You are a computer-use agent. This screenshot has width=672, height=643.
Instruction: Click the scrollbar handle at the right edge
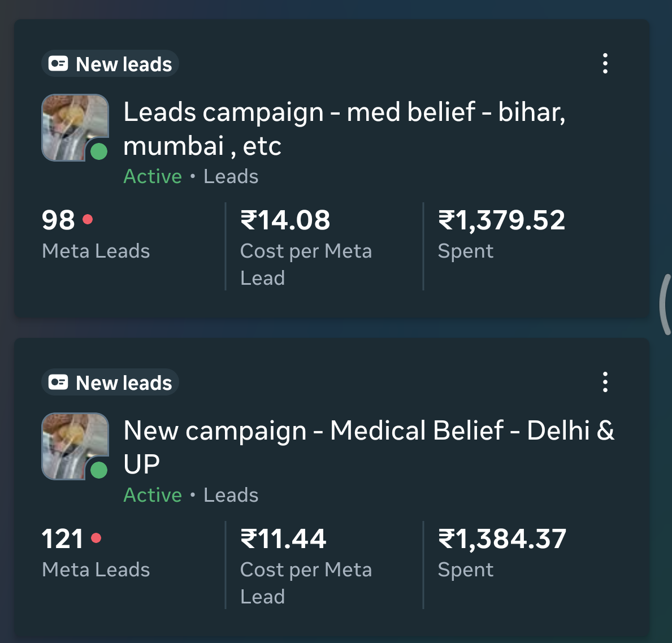click(x=665, y=304)
